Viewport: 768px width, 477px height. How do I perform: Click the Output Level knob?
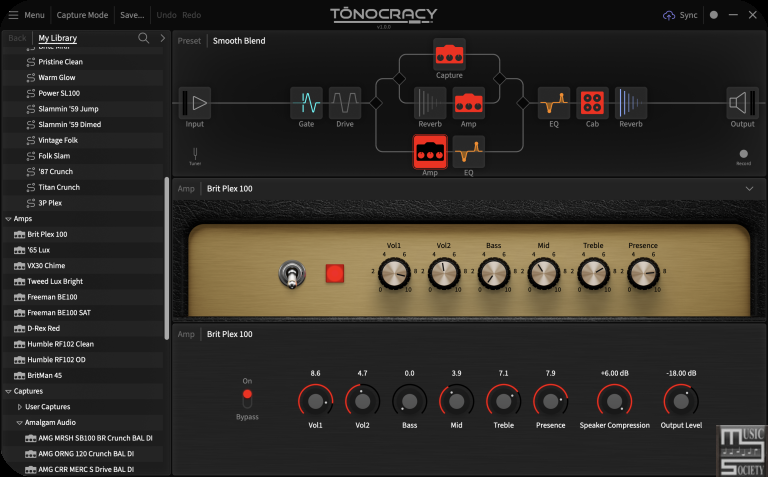pos(681,402)
